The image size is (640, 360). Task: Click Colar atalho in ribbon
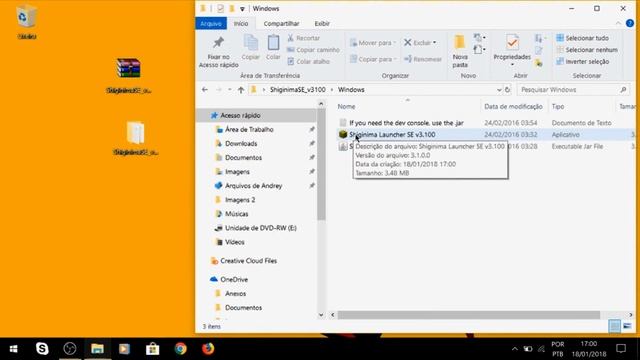tap(308, 62)
